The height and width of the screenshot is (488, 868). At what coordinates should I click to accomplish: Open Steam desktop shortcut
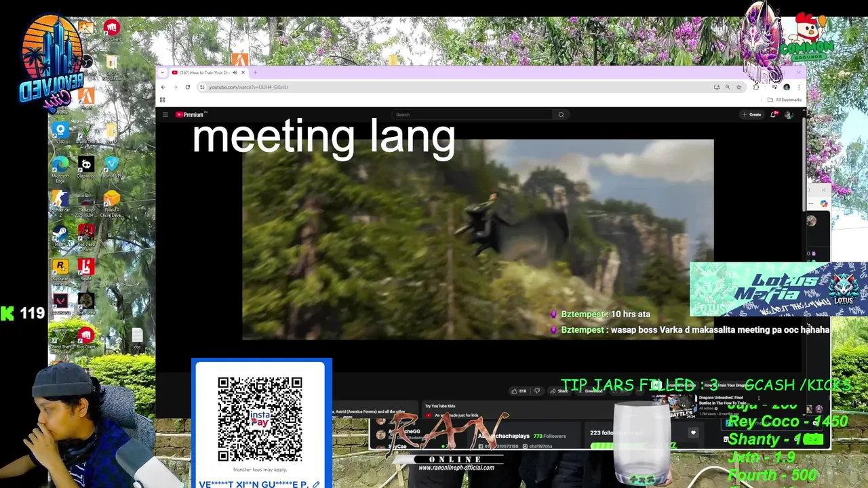[60, 236]
